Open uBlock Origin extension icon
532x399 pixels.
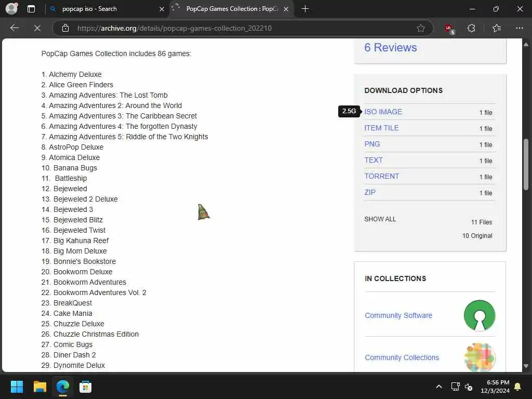(x=449, y=29)
